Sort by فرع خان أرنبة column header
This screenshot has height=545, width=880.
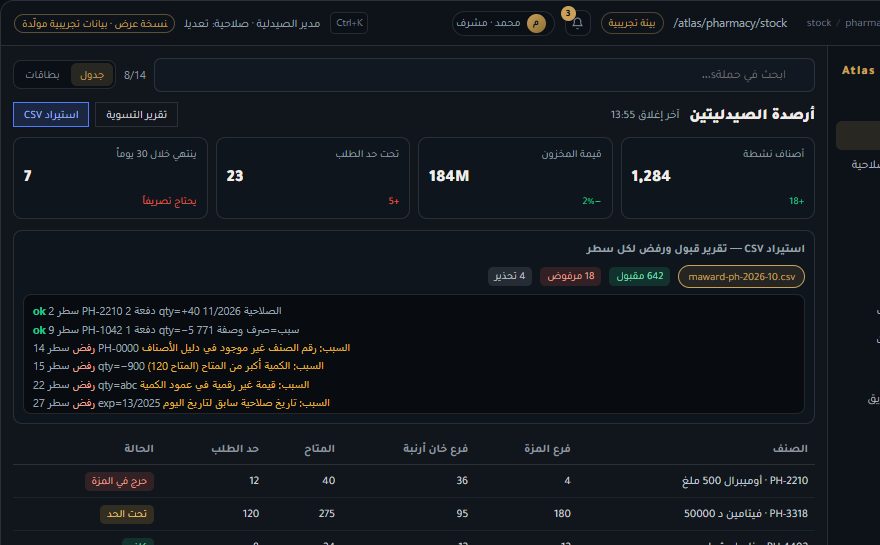point(435,448)
